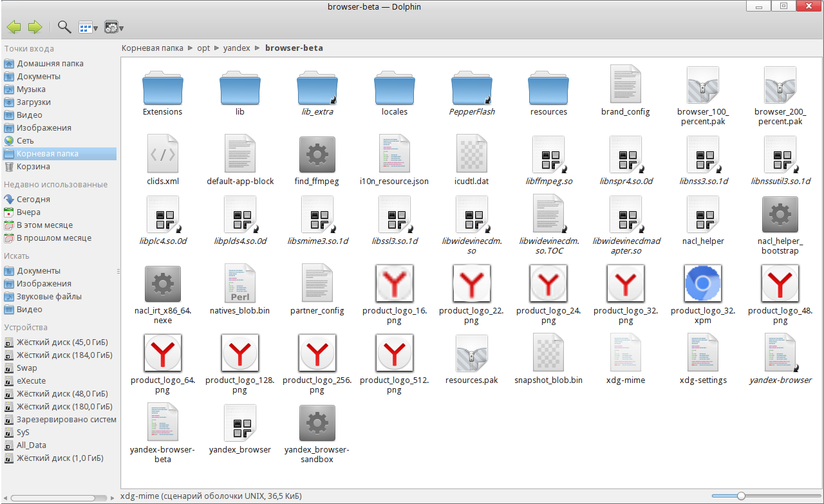The width and height of the screenshot is (824, 504).
Task: Select the libffmpeg.so library
Action: tap(549, 160)
